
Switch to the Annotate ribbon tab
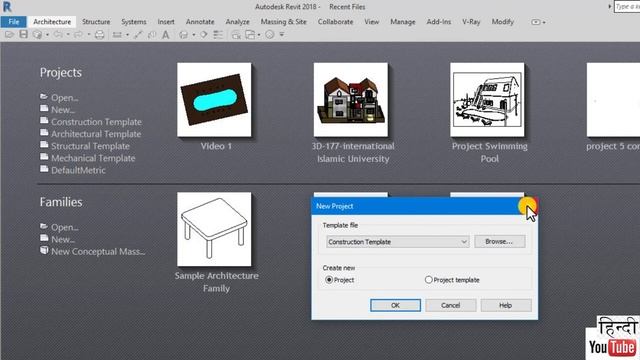coord(200,22)
